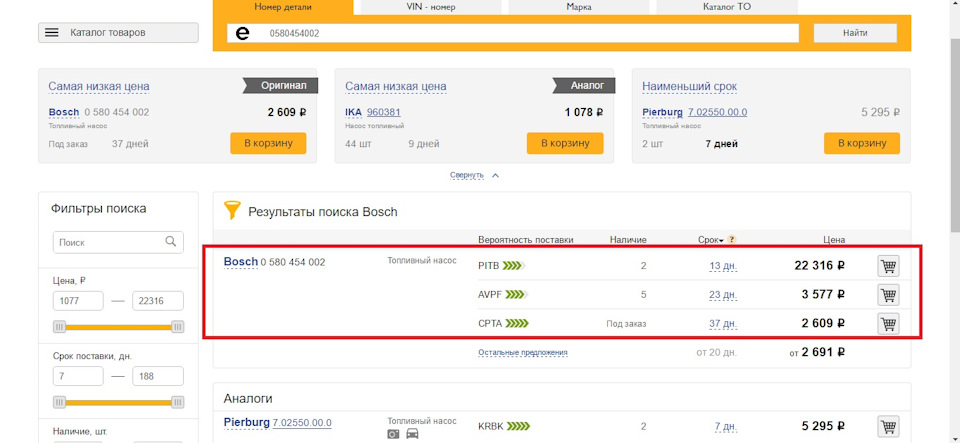The width and height of the screenshot is (960, 443).
Task: Move delivery term slider right handle
Action: click(178, 402)
